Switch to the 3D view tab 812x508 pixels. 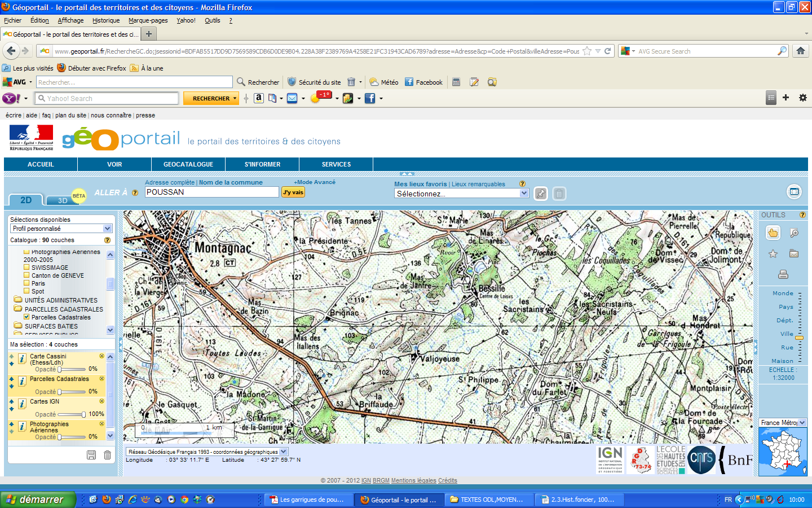click(63, 200)
